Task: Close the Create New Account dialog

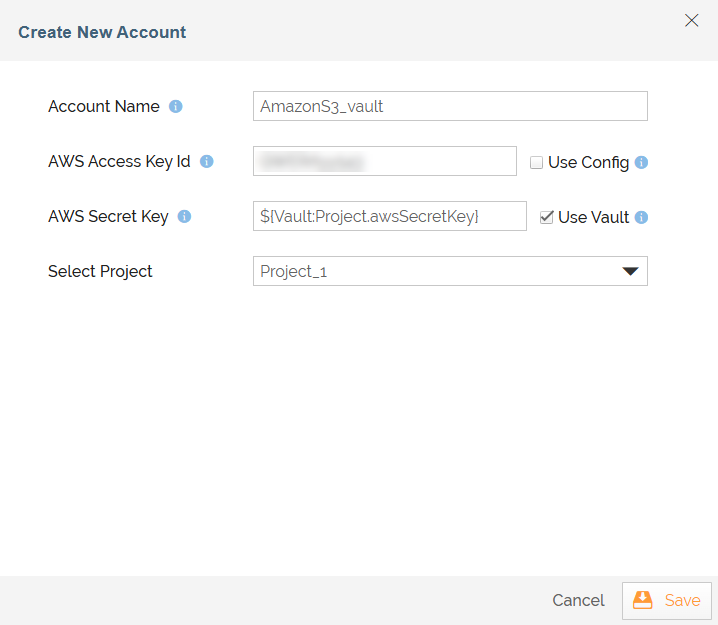Action: (691, 20)
